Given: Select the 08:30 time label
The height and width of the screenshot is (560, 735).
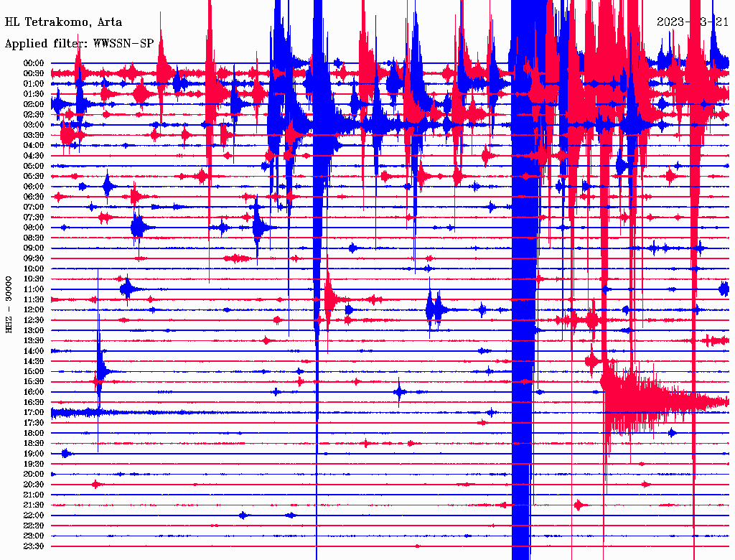Looking at the screenshot, I should (x=34, y=238).
